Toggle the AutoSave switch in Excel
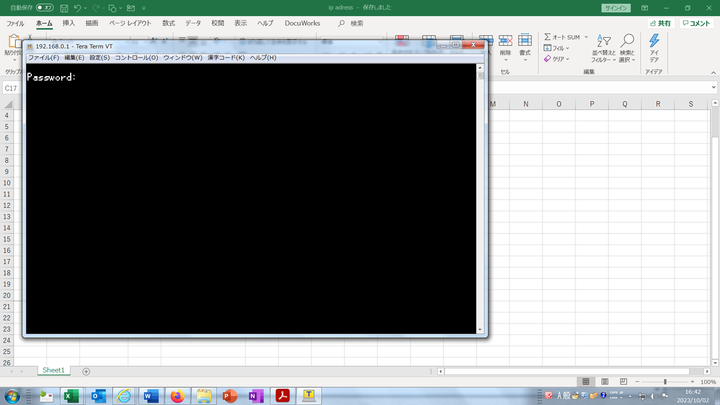The image size is (720, 405). [x=44, y=7]
